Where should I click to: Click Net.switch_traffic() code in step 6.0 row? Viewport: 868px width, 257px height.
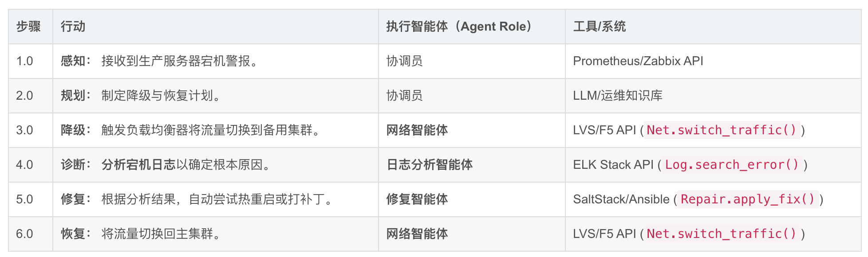point(722,234)
